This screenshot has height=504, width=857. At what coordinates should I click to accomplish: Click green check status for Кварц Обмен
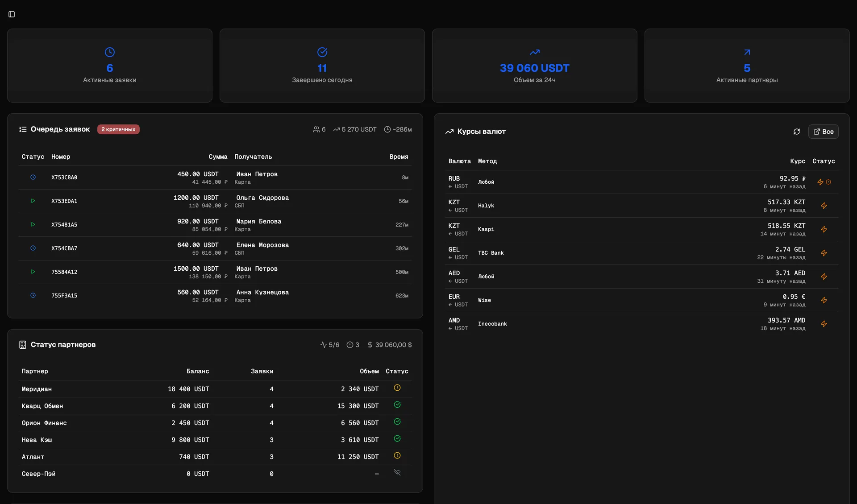point(397,405)
